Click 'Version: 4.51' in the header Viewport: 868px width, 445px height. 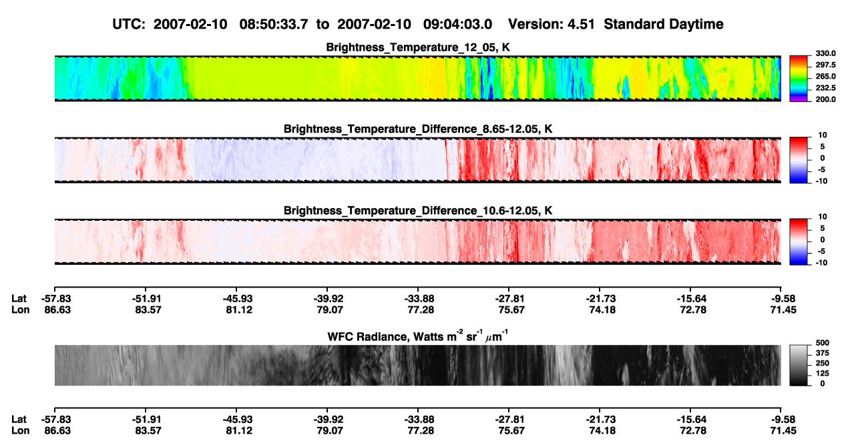tap(552, 24)
